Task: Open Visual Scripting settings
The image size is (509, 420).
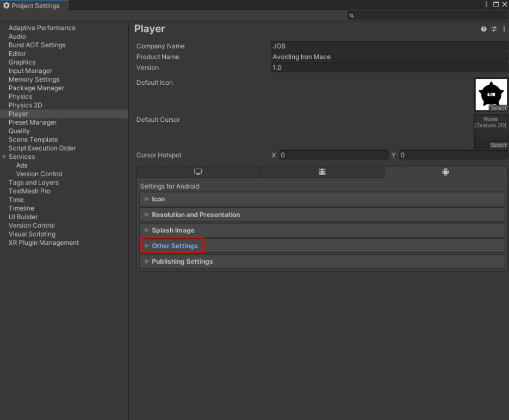Action: coord(32,234)
